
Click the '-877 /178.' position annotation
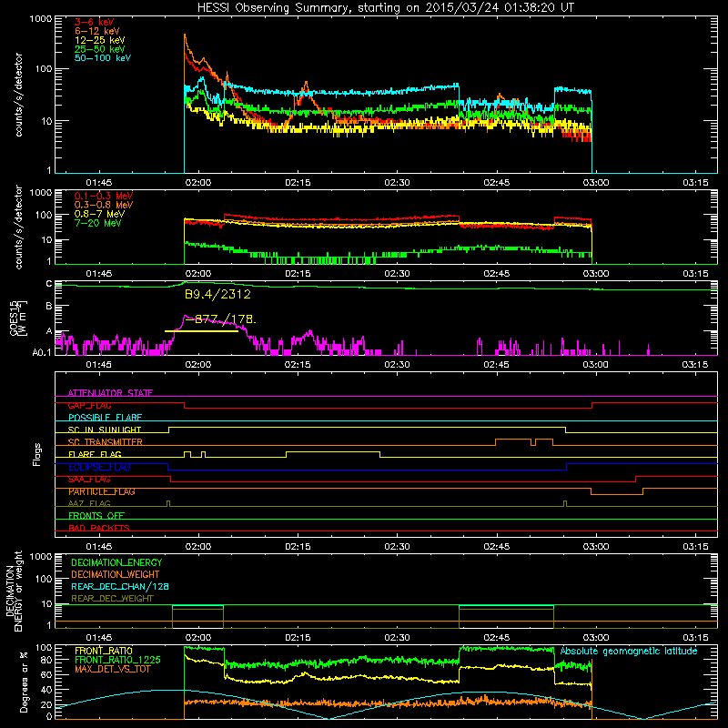pyautogui.click(x=220, y=319)
